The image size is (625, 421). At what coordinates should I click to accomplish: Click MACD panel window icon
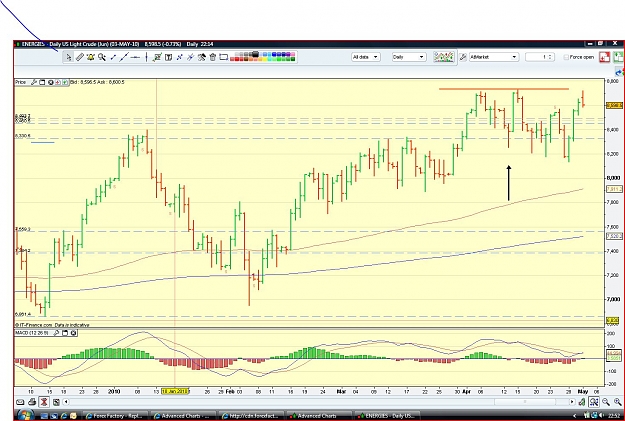click(x=65, y=332)
